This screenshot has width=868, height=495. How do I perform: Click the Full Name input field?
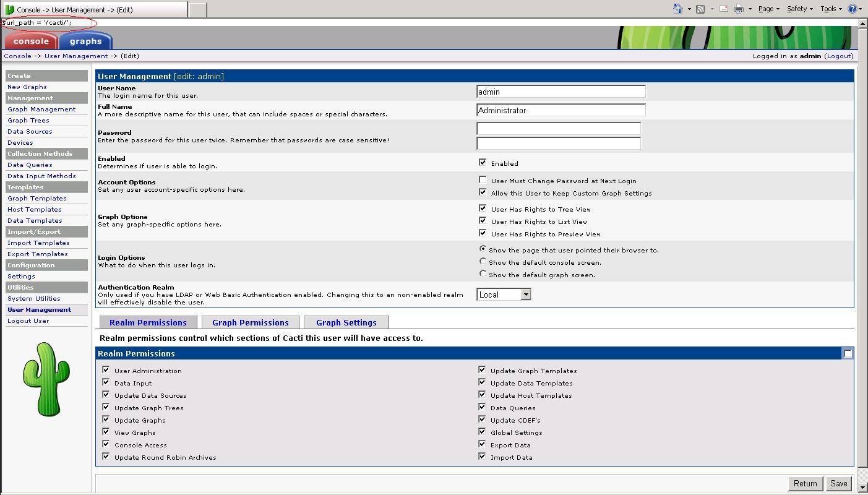(x=561, y=110)
